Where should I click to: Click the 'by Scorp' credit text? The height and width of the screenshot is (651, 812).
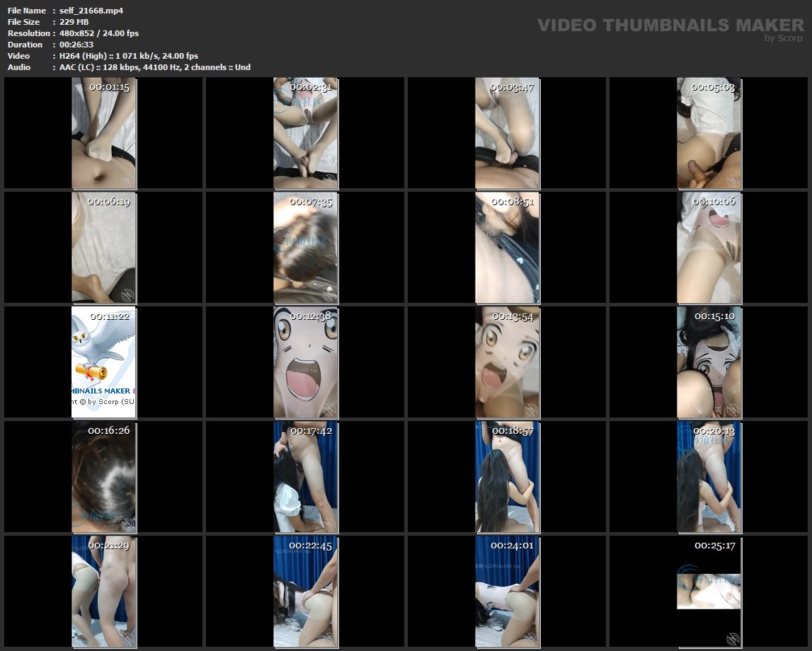tap(783, 38)
